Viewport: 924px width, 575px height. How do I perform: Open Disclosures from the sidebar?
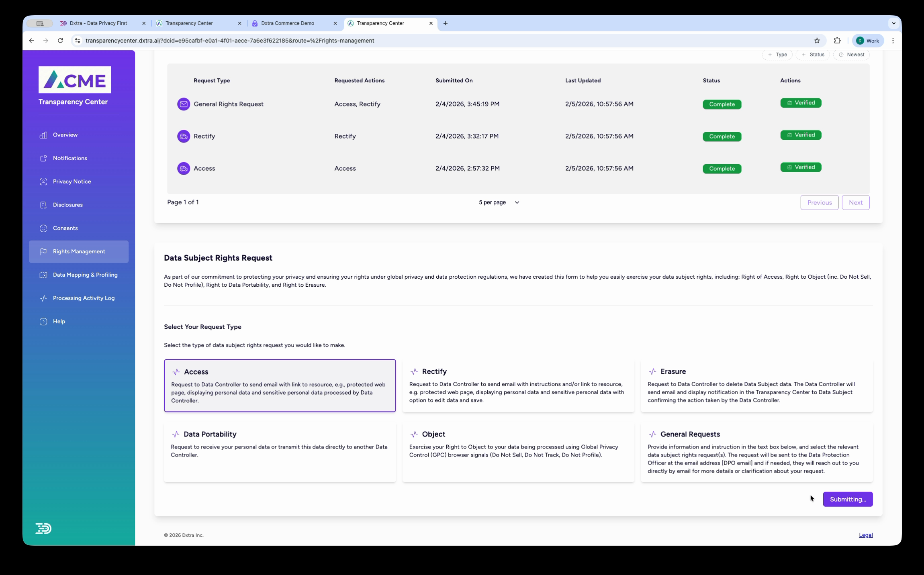(x=67, y=204)
